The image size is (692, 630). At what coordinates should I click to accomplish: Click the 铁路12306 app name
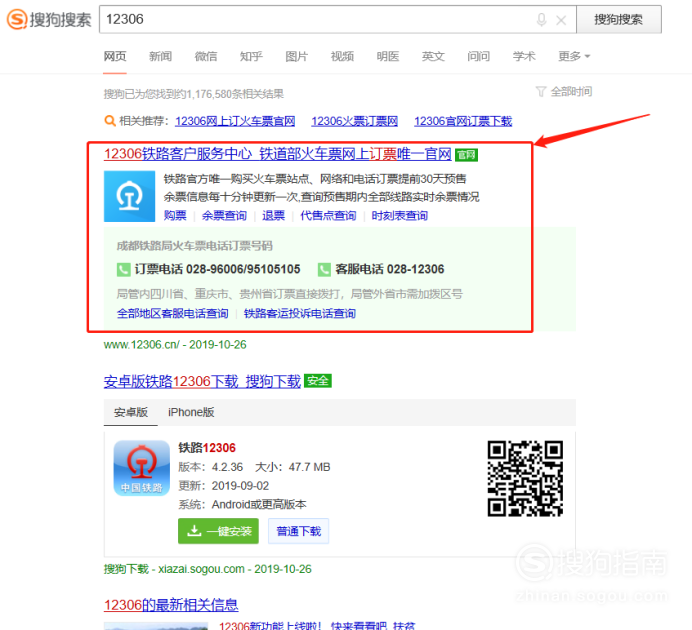tap(207, 448)
